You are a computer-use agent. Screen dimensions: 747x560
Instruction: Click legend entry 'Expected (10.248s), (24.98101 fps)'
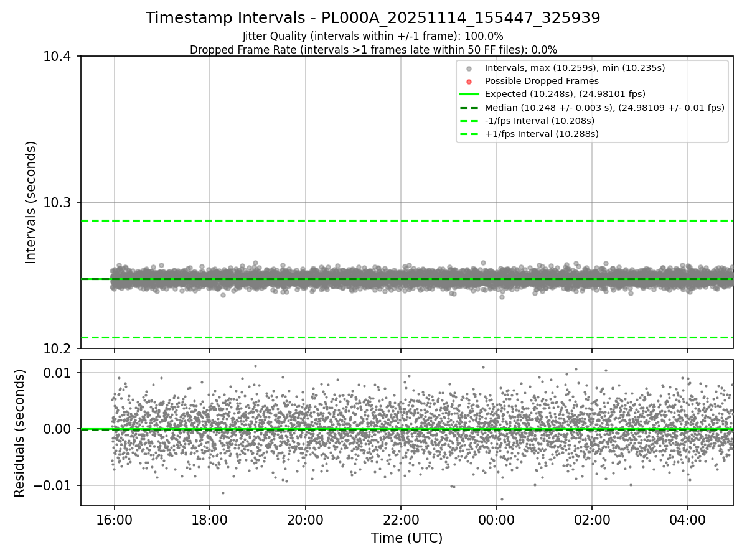(x=565, y=94)
